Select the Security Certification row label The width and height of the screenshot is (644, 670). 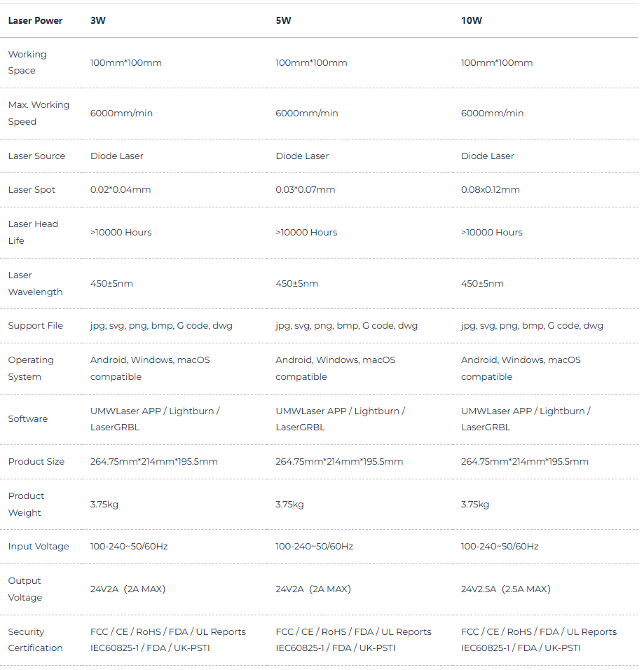pos(35,640)
